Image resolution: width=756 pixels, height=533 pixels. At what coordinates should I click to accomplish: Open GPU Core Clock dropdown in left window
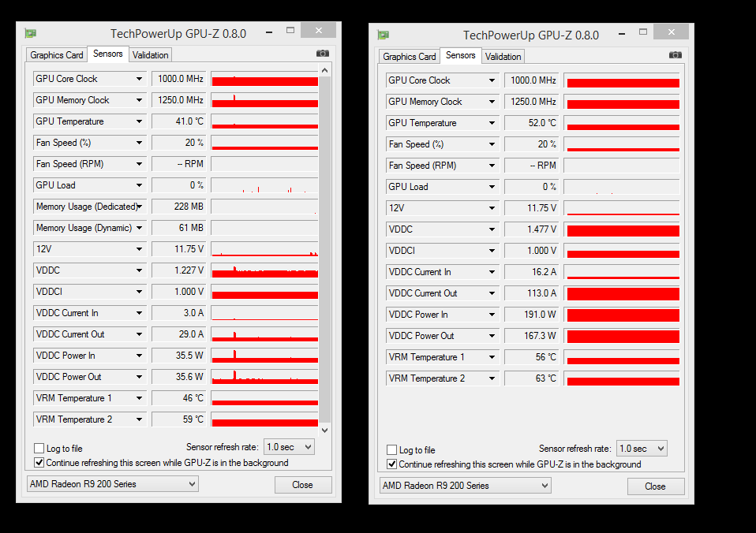coord(140,79)
